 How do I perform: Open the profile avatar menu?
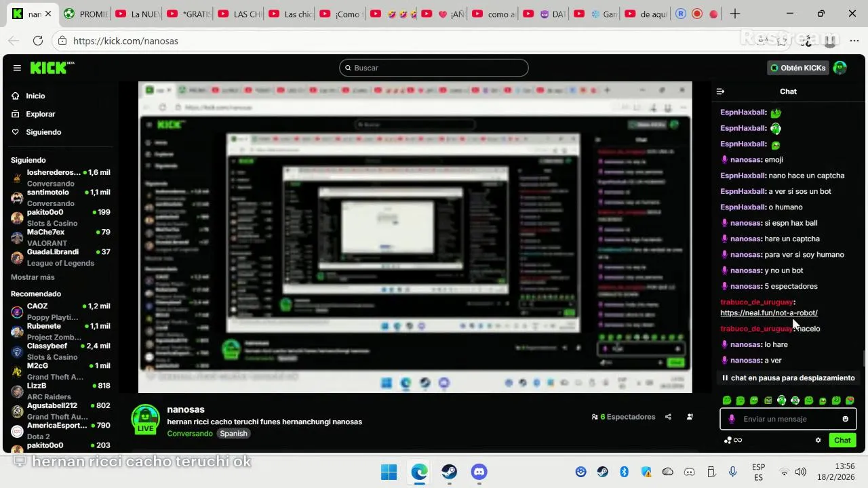(x=840, y=68)
